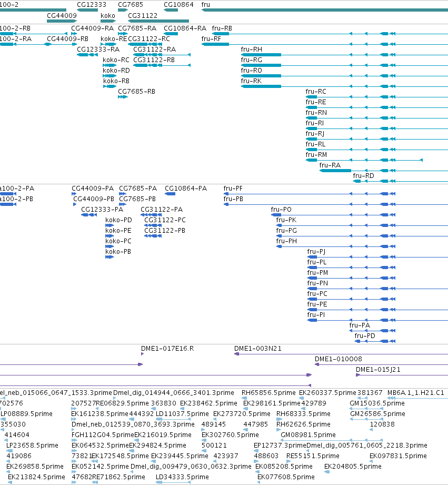
Task: Select the fru-RC transcript label
Action: (x=316, y=92)
